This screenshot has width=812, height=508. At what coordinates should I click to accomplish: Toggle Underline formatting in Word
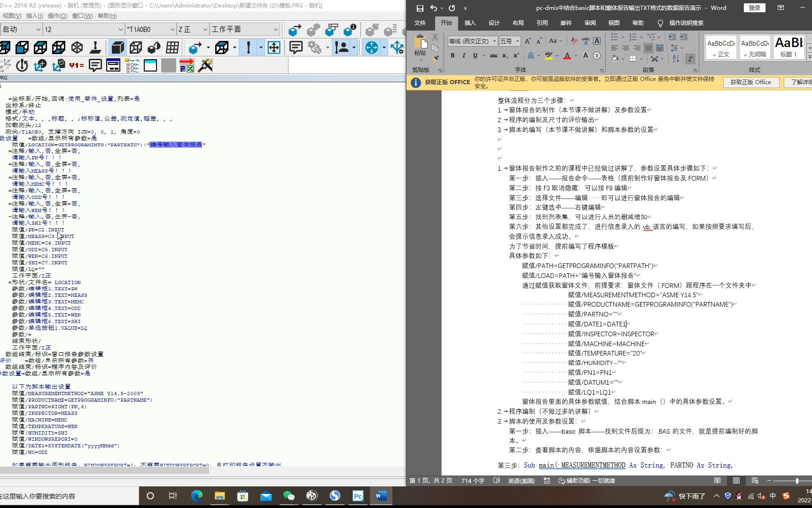point(475,56)
